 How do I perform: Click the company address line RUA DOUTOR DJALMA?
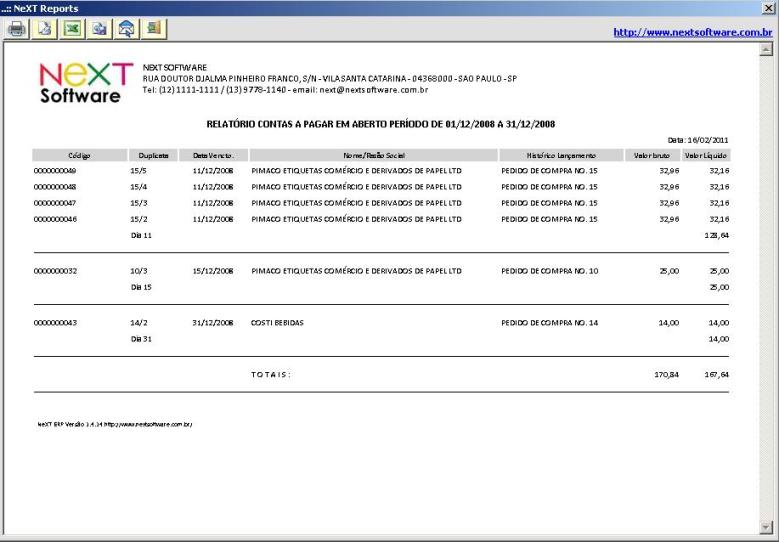click(x=330, y=79)
